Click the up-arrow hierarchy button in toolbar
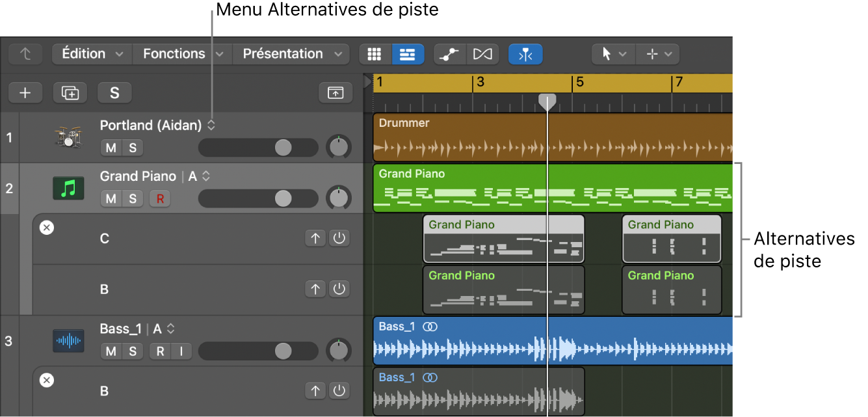 pos(27,54)
